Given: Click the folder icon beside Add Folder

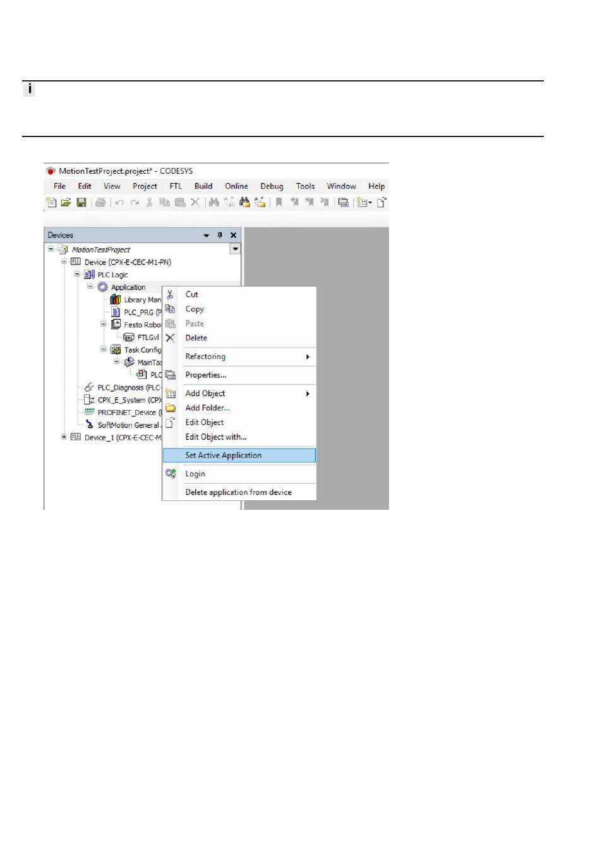Looking at the screenshot, I should (170, 408).
